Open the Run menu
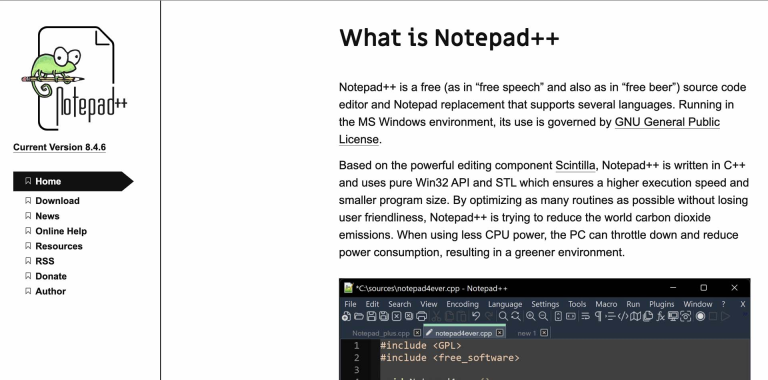The image size is (768, 380). 633,304
